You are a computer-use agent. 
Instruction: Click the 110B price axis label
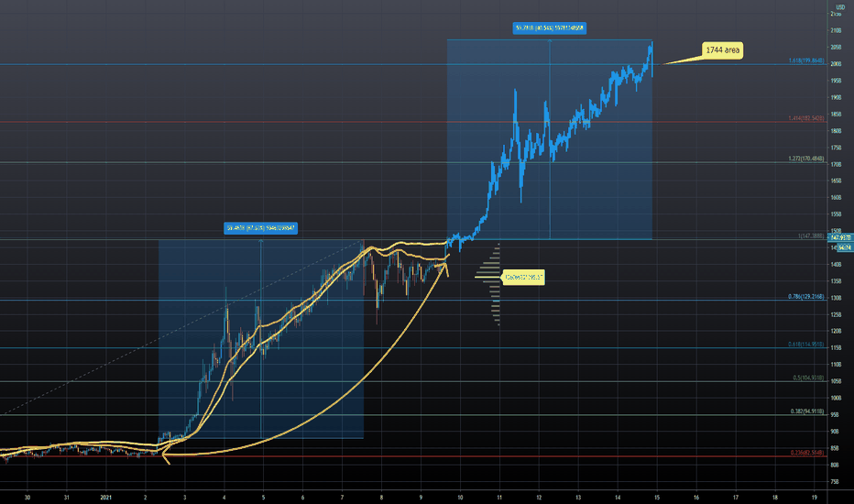point(836,365)
